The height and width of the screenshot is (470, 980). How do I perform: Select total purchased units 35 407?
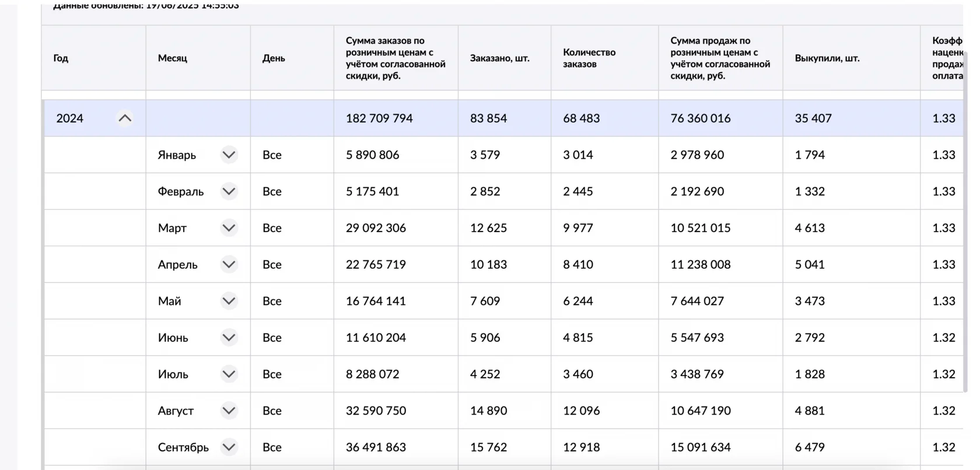tap(813, 118)
